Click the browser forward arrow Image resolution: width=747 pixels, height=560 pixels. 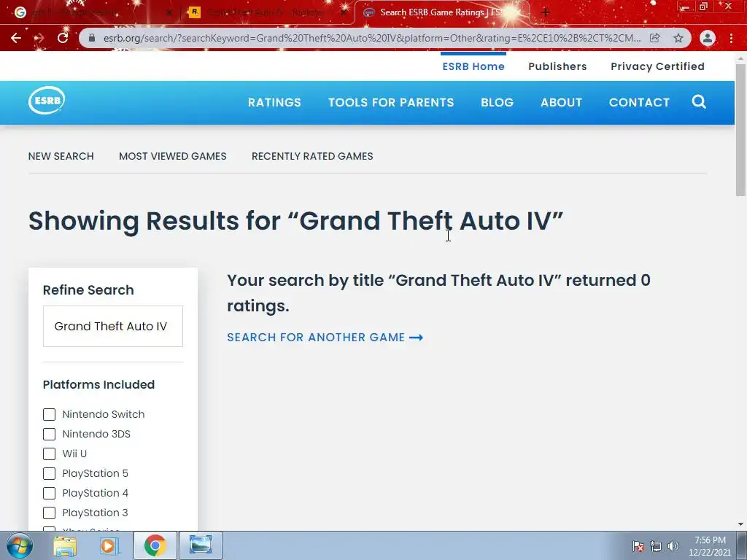pos(39,38)
